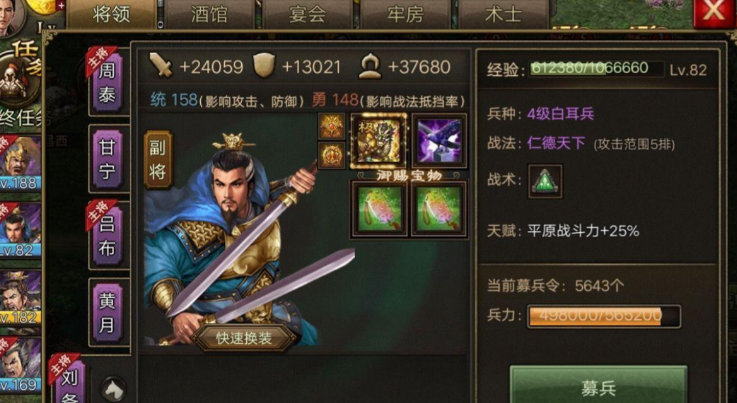Click the horse mount icon at bottom

point(114,389)
